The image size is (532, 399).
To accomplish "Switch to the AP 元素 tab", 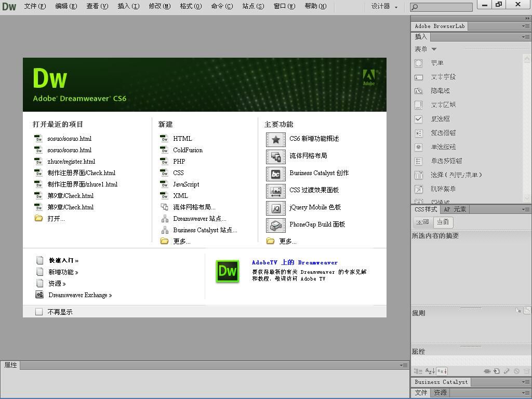I will point(455,210).
